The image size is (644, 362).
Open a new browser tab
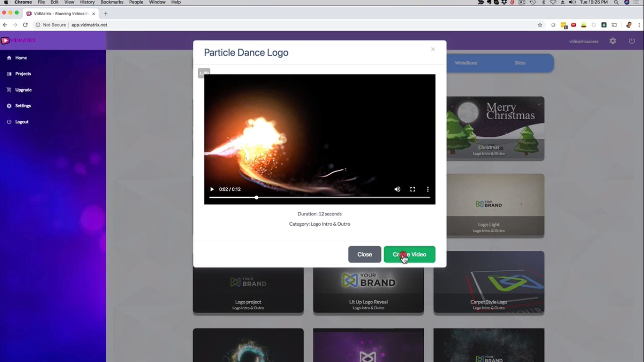106,14
